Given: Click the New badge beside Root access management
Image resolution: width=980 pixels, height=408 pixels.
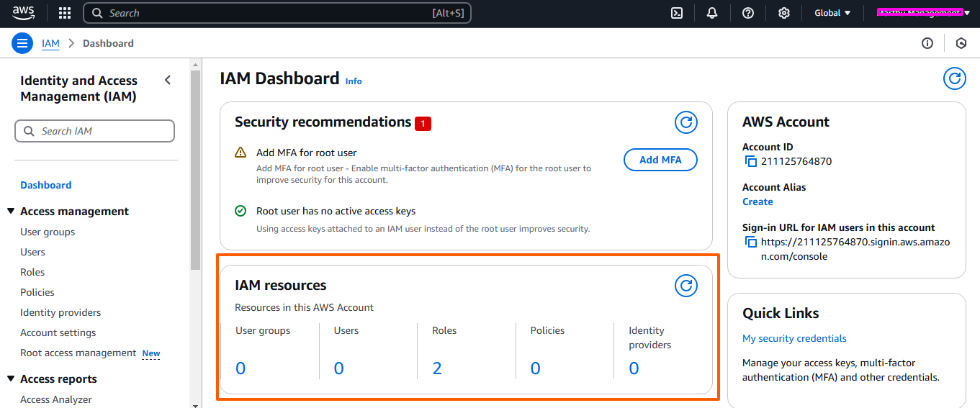Looking at the screenshot, I should 151,353.
